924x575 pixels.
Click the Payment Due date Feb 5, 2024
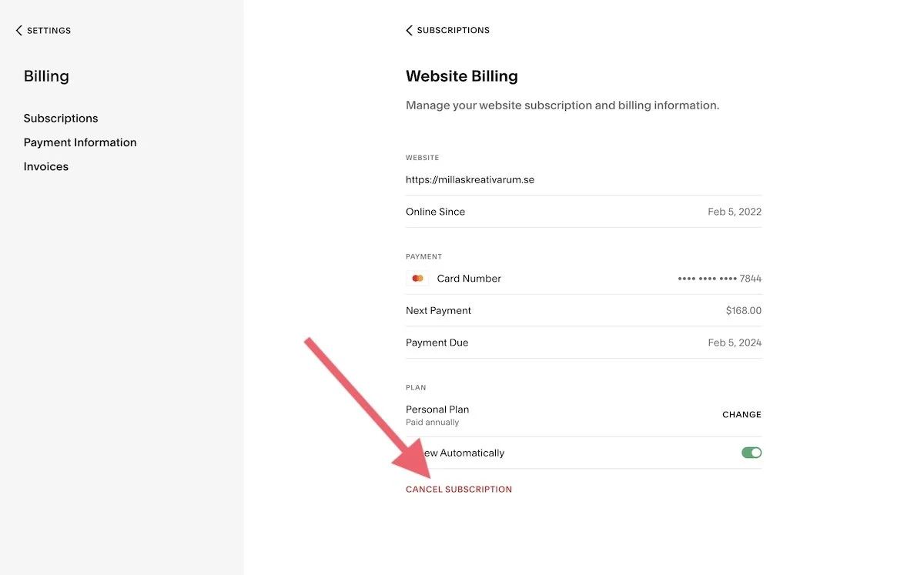point(735,343)
